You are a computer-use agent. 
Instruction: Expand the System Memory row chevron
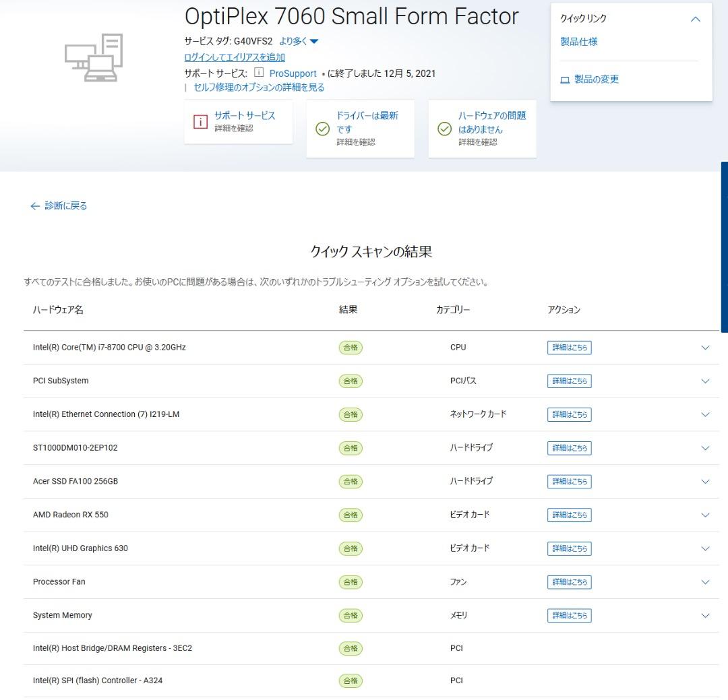pos(705,615)
